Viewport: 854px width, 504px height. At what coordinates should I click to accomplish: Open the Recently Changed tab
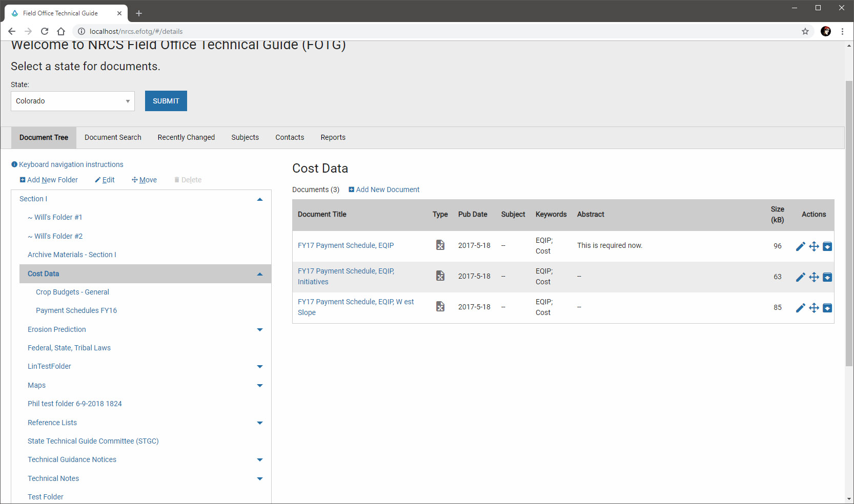tap(186, 137)
